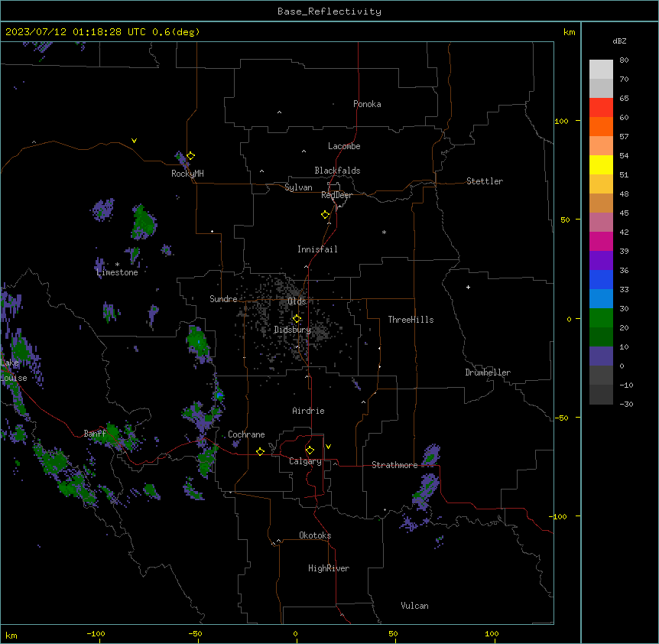
Task: Click the white asterisk marker above the Limestone label
Action: (117, 265)
